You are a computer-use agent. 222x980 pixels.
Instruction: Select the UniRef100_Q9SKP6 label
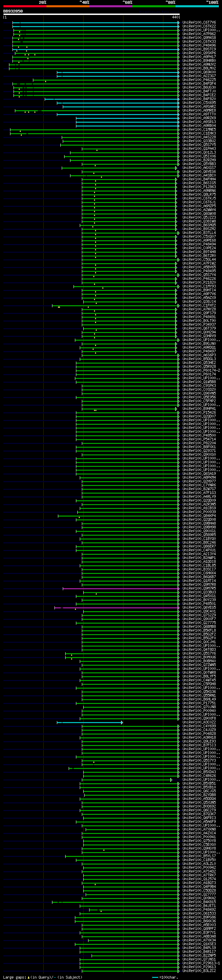coord(199,53)
